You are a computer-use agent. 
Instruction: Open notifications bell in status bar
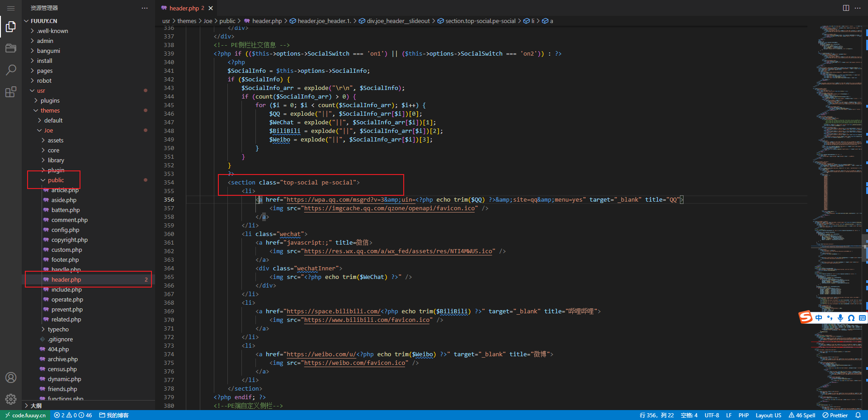858,415
